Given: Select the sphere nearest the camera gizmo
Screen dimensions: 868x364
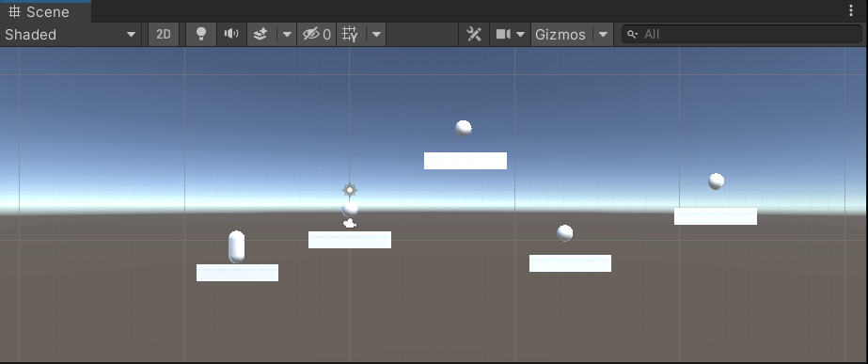Looking at the screenshot, I should (350, 209).
